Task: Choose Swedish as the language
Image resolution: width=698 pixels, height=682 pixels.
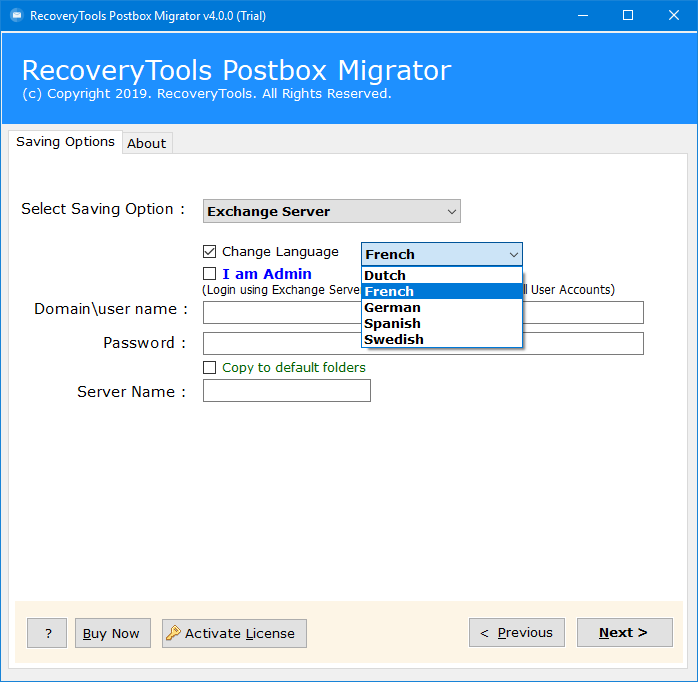Action: [441, 339]
